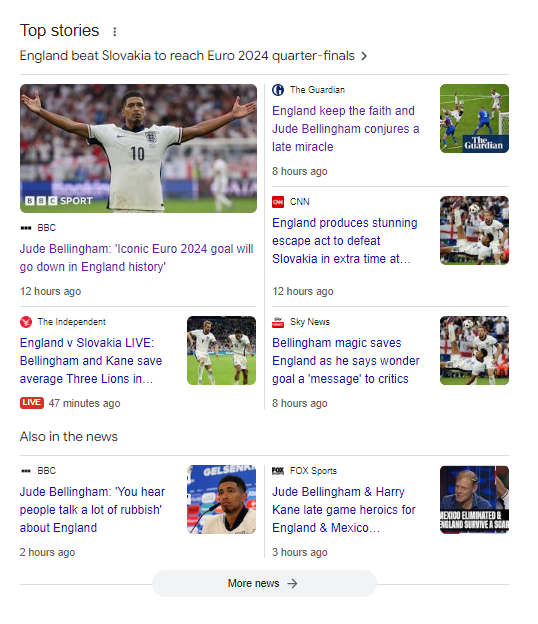Open Independent 'England v Slovakia LIVE' article

point(91,361)
